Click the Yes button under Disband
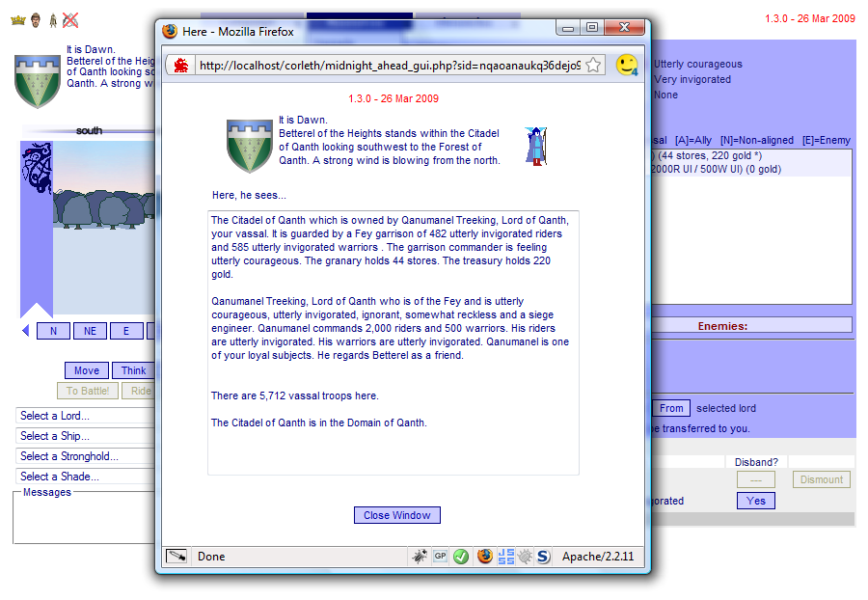Screen dimensions: 868x600 tap(756, 501)
